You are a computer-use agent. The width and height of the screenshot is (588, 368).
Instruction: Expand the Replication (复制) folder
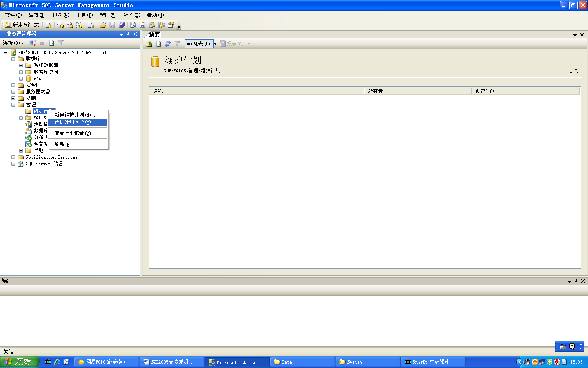13,98
